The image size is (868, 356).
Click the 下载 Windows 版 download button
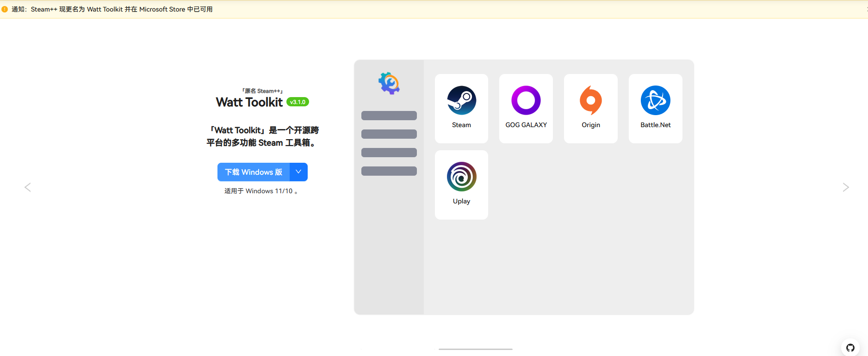click(254, 172)
